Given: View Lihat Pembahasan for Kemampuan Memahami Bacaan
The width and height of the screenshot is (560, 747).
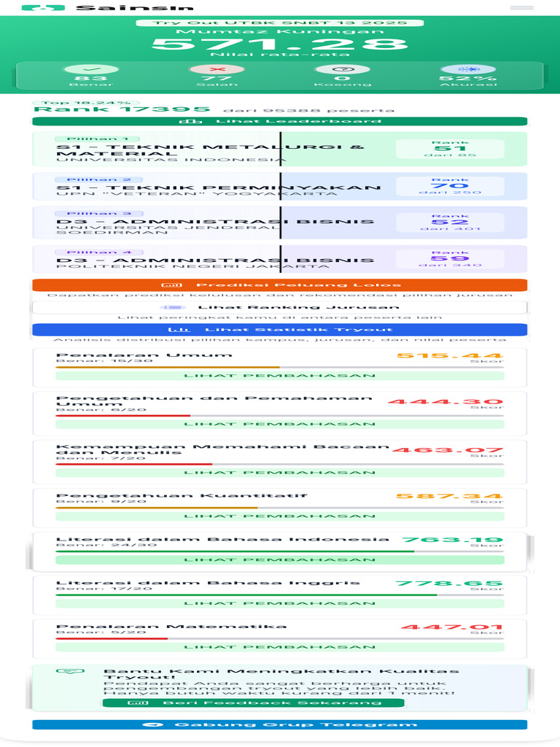Looking at the screenshot, I should (x=279, y=473).
